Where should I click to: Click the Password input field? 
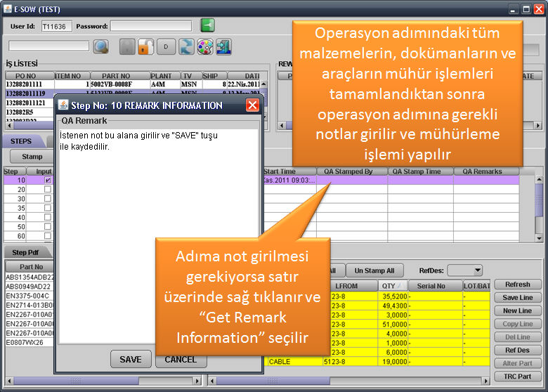151,26
